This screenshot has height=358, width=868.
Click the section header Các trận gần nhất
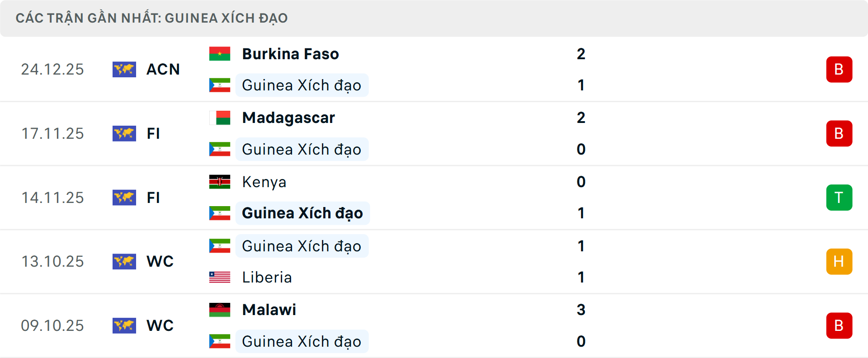[152, 18]
